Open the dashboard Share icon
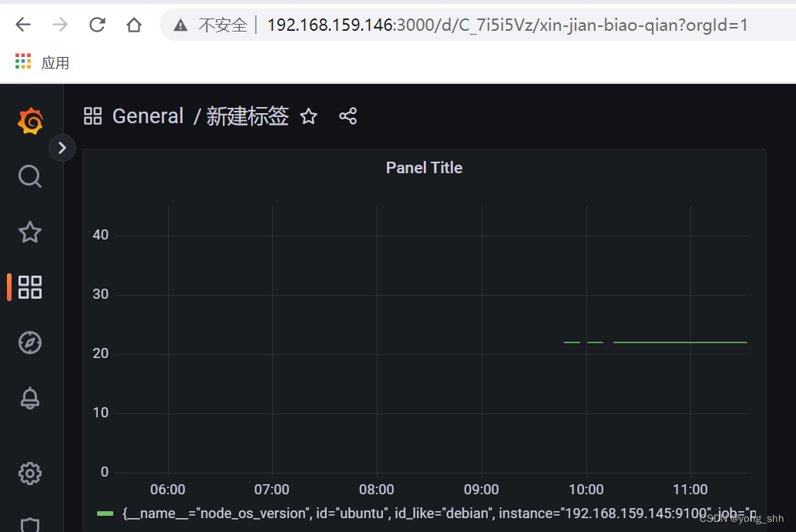 tap(348, 115)
